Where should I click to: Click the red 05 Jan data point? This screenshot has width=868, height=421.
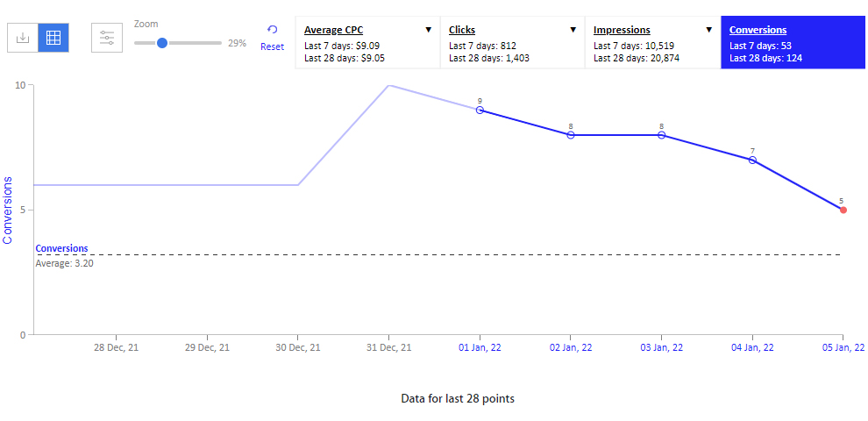tap(843, 210)
